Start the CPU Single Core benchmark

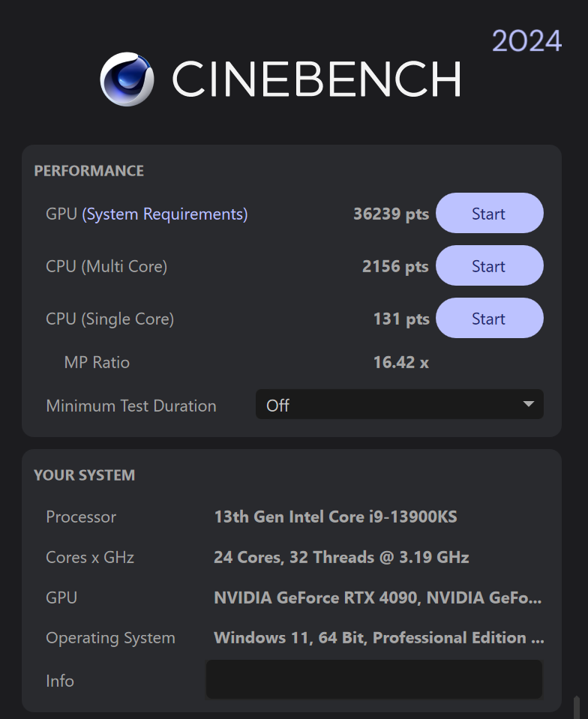489,319
